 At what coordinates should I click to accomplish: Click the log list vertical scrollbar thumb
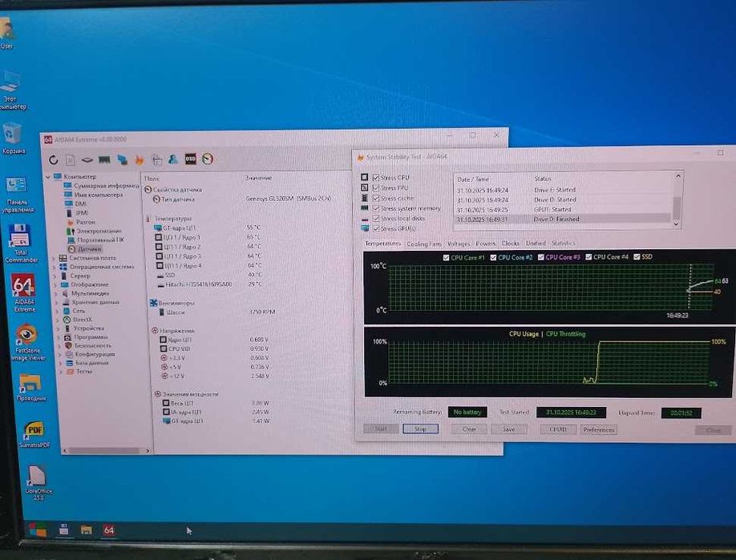(x=677, y=207)
